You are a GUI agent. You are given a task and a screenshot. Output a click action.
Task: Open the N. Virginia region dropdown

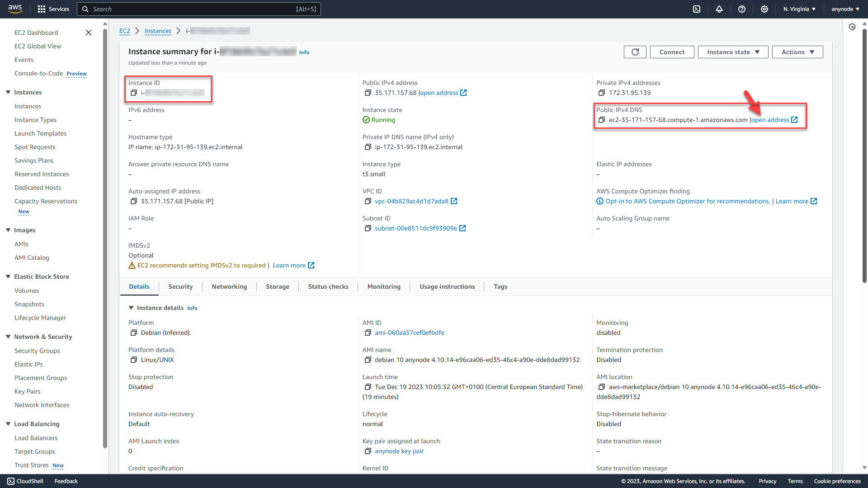coord(799,9)
